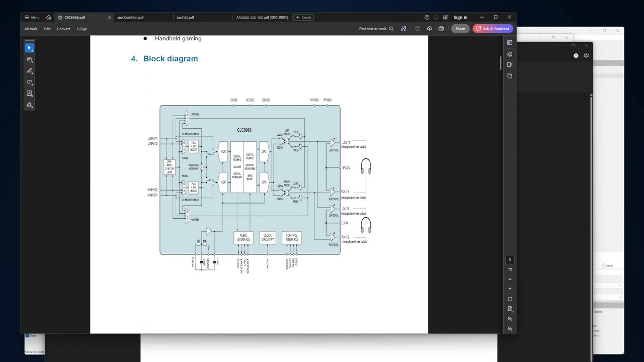
Task: Star the CJC8988.pdf tab
Action: pos(60,18)
